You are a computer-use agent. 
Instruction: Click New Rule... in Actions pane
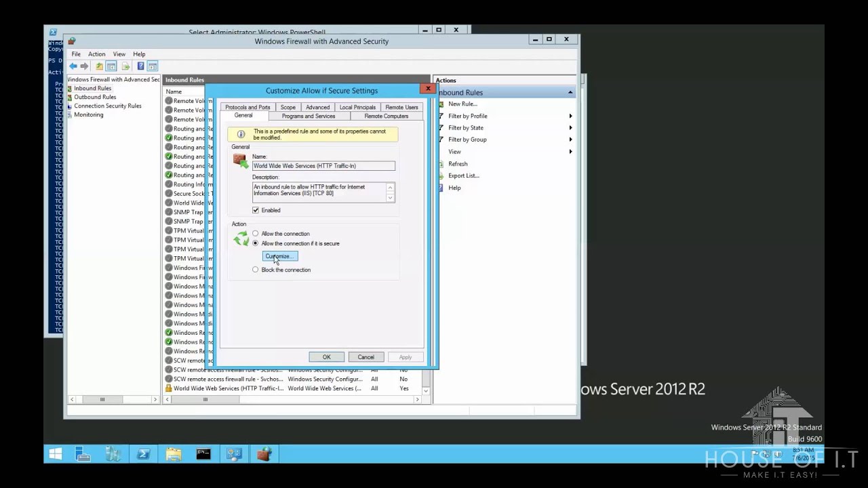pos(462,104)
